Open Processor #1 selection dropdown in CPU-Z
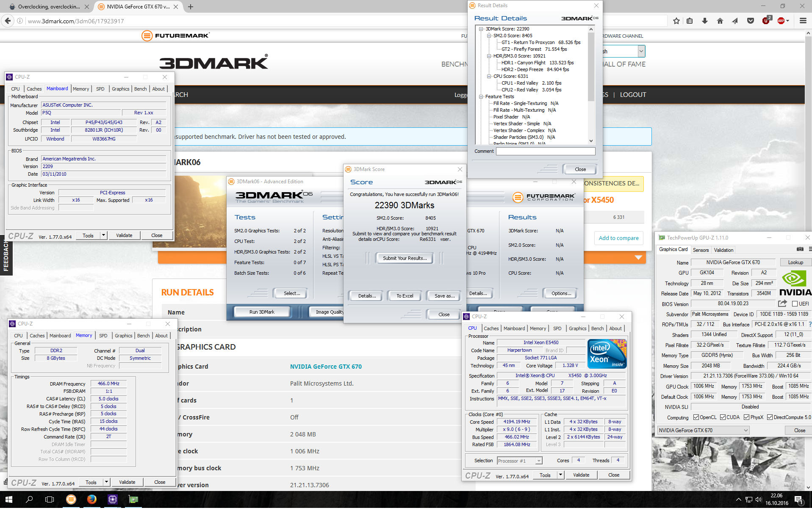 pos(520,461)
